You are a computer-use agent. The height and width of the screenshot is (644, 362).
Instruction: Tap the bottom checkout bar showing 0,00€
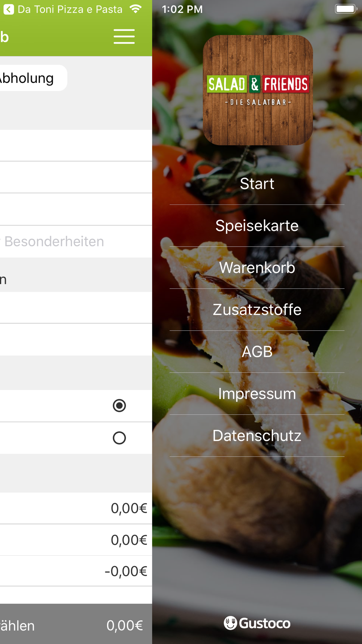click(x=76, y=624)
